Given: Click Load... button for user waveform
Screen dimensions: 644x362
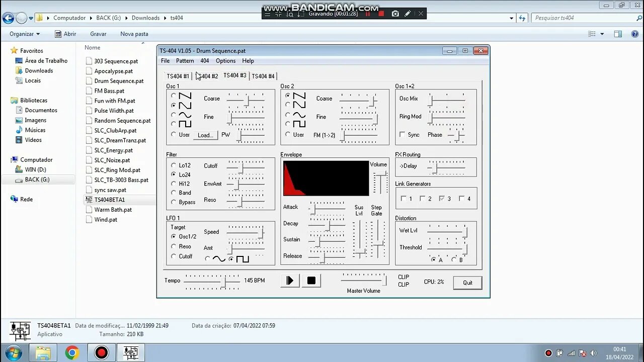Looking at the screenshot, I should click(205, 135).
